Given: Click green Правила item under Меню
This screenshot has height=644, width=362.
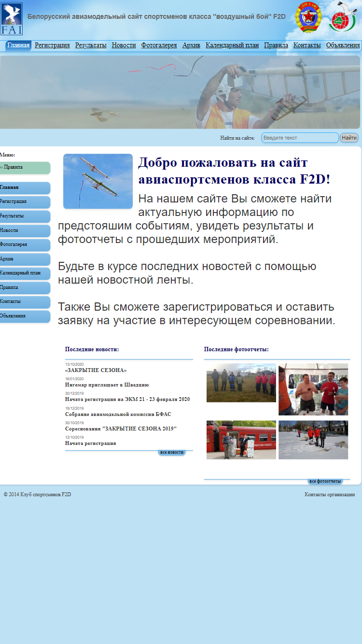Looking at the screenshot, I should coord(25,168).
